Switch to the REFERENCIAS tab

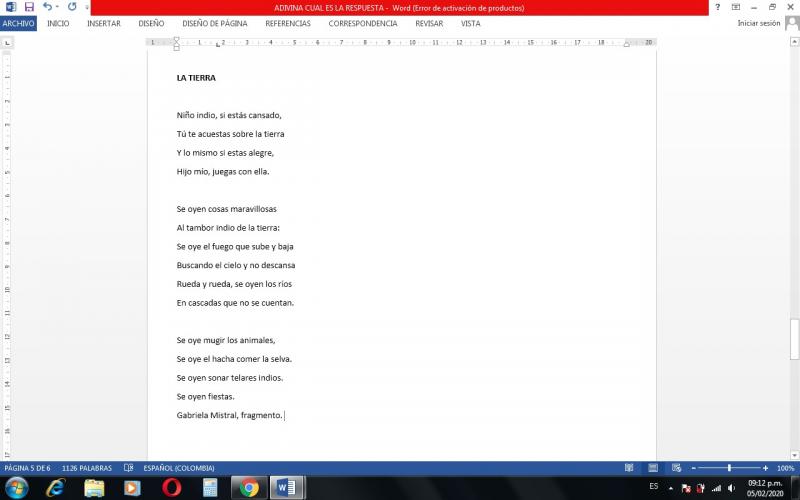(288, 23)
